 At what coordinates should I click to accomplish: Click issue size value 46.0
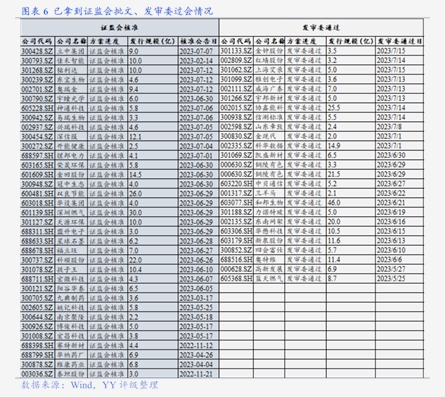pyautogui.click(x=334, y=203)
